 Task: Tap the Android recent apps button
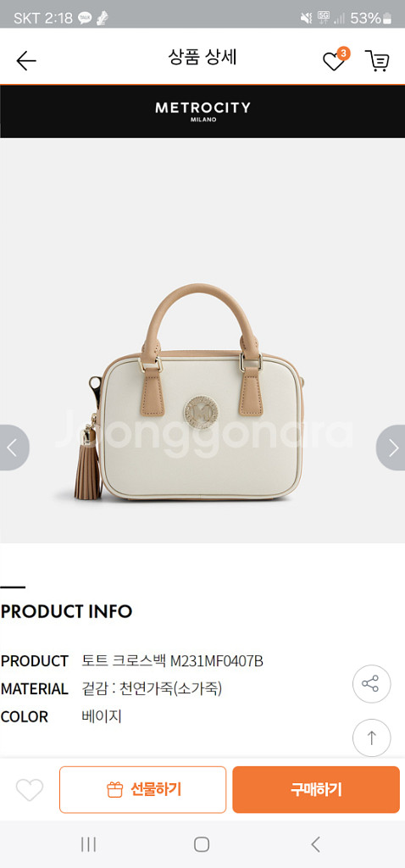click(88, 844)
